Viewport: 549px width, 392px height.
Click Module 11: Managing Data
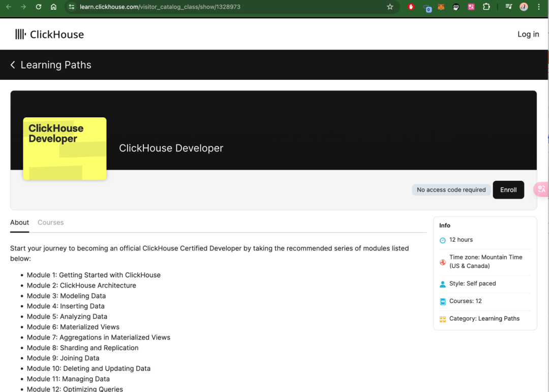68,379
